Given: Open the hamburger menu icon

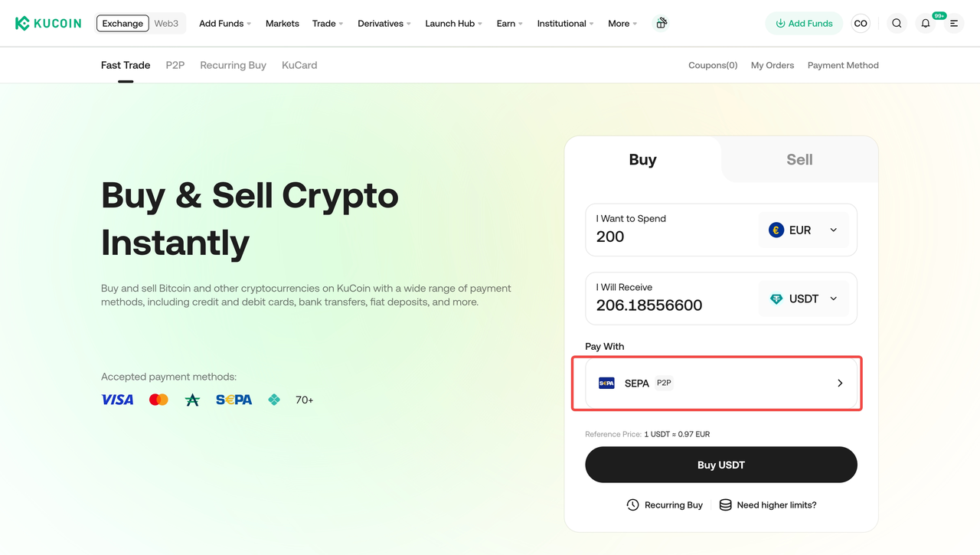Looking at the screenshot, I should coord(954,24).
